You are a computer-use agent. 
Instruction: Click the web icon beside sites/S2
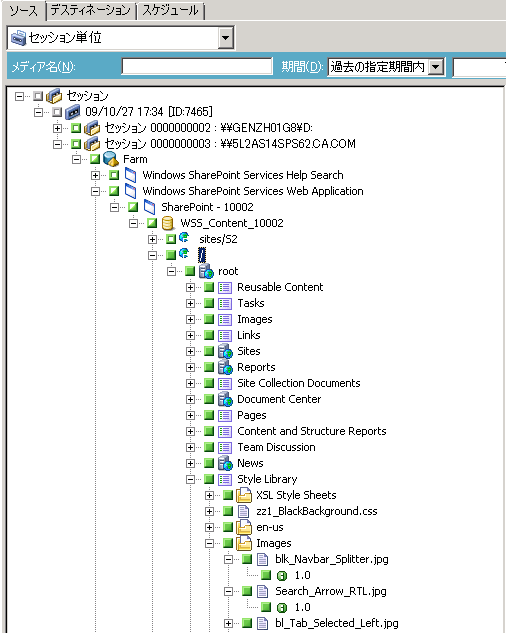184,237
